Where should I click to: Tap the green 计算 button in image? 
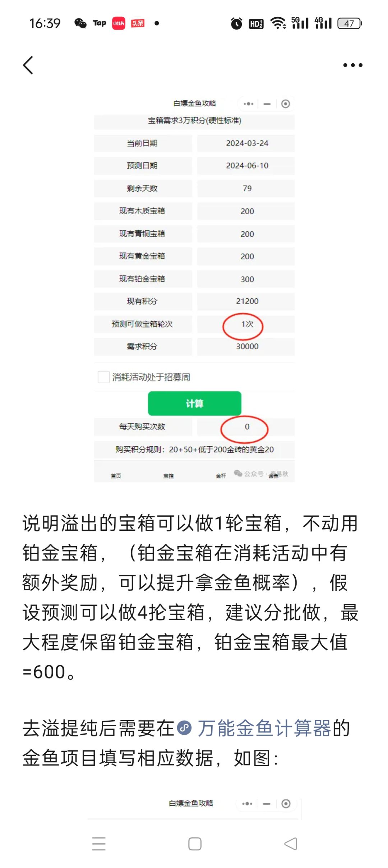[194, 403]
